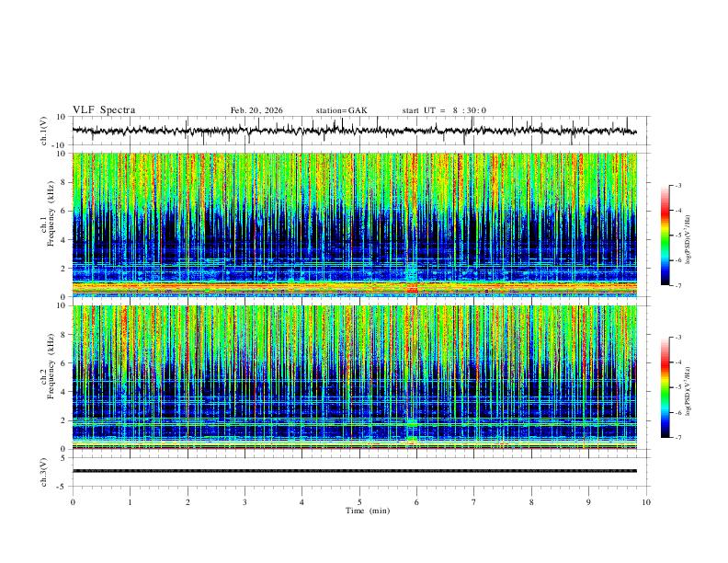Click the ch.1 spectrogram color scale bar

[x=665, y=235]
